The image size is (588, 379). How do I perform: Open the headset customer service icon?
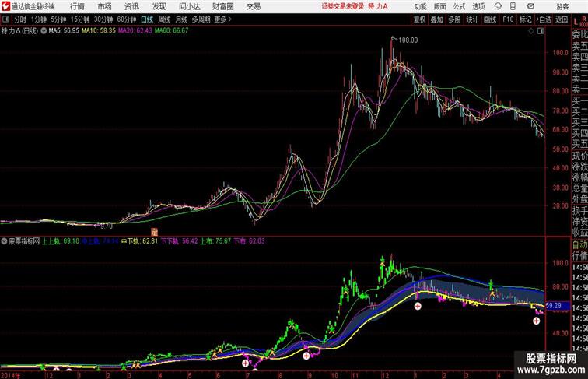click(x=498, y=6)
